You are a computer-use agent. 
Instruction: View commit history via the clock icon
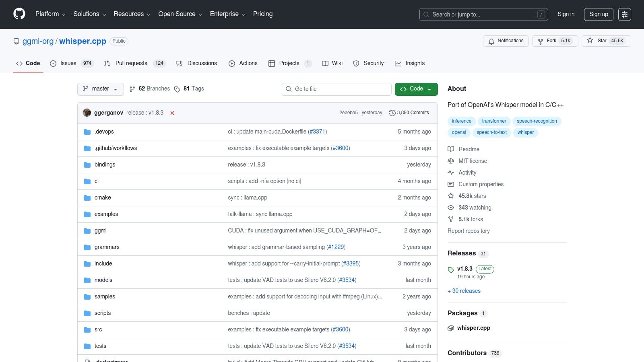pyautogui.click(x=392, y=113)
